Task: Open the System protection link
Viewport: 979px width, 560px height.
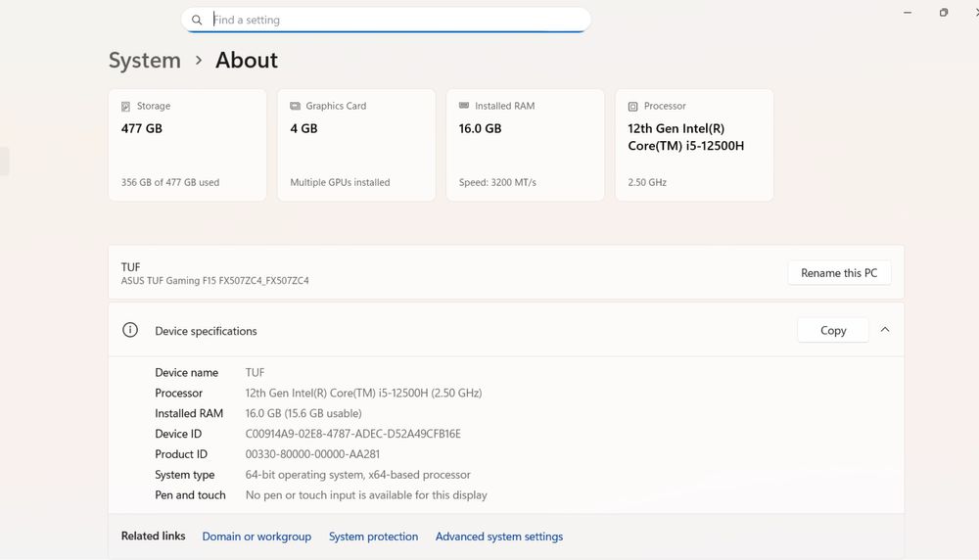Action: 373,537
